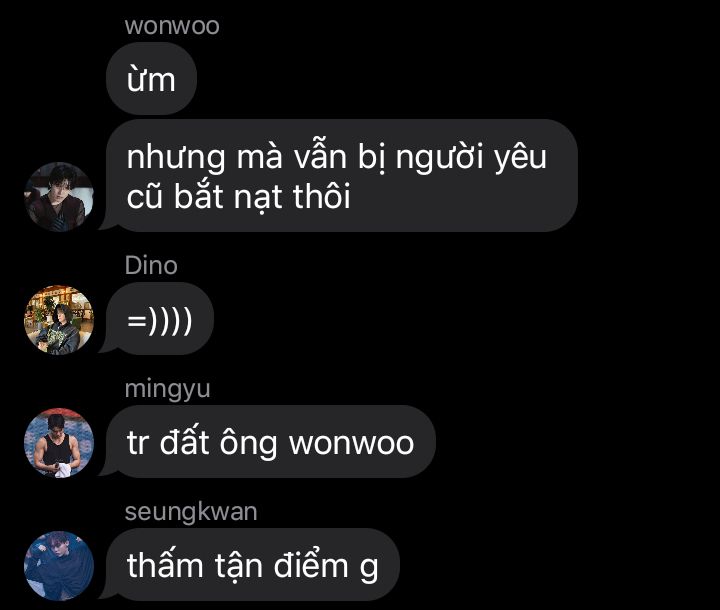The width and height of the screenshot is (720, 610).
Task: Open mingyu's avatar in black tank top
Action: [59, 443]
